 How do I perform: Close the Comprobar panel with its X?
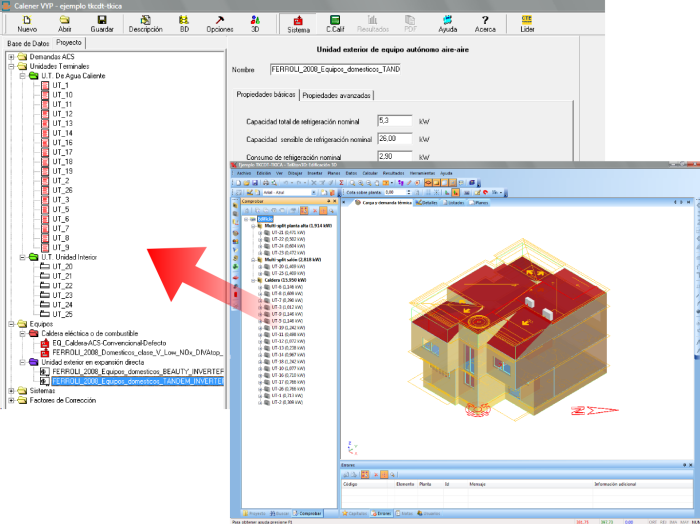point(335,201)
